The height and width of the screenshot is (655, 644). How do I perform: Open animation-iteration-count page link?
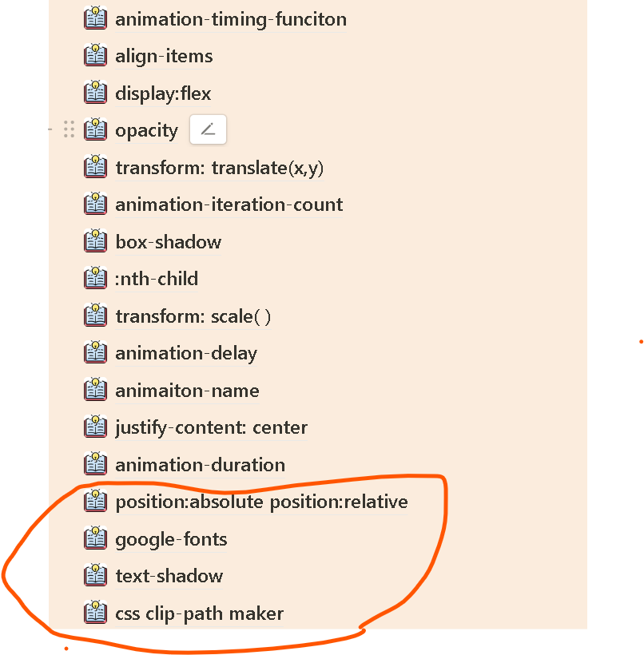point(229,205)
